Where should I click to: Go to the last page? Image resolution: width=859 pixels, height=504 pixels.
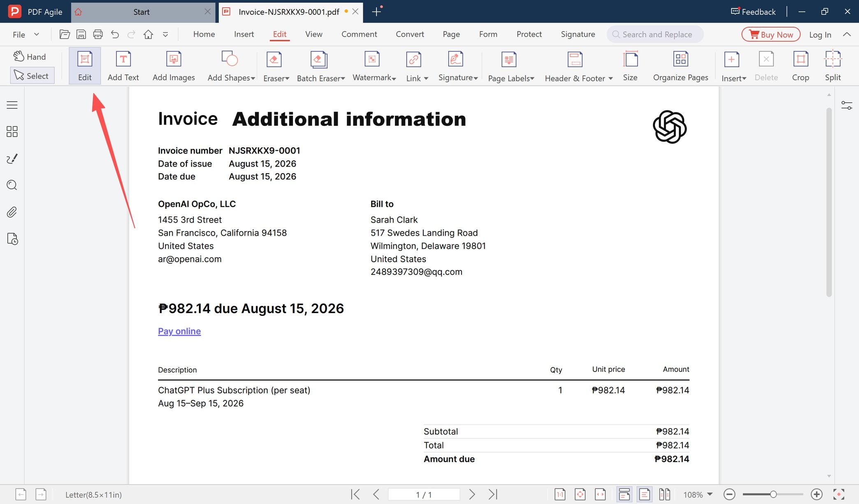click(493, 494)
